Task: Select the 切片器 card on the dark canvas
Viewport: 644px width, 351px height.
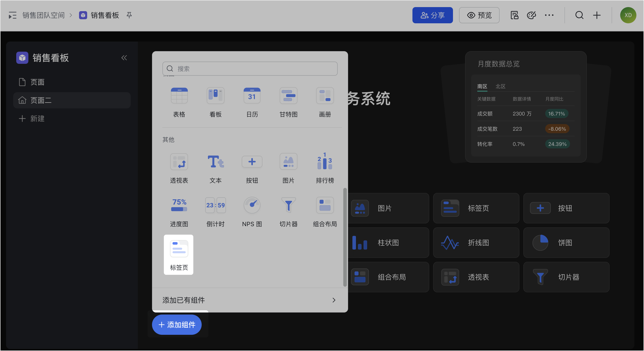Action: [566, 277]
